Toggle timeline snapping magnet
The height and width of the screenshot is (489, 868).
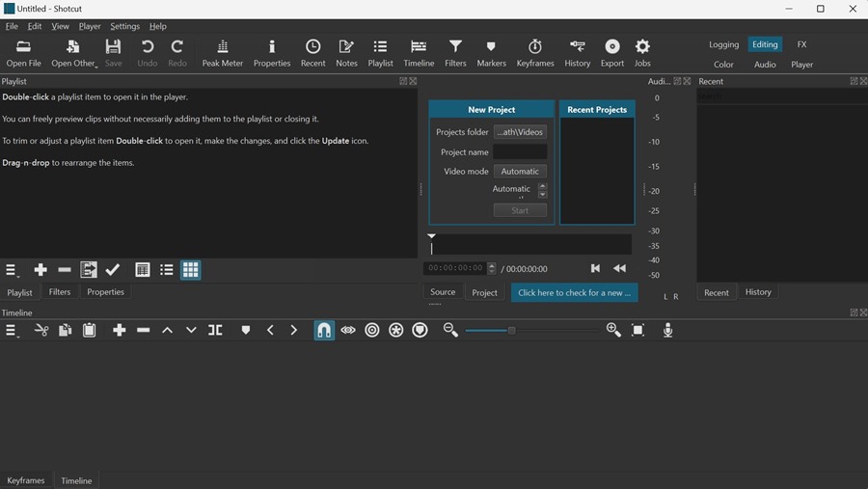coord(324,331)
